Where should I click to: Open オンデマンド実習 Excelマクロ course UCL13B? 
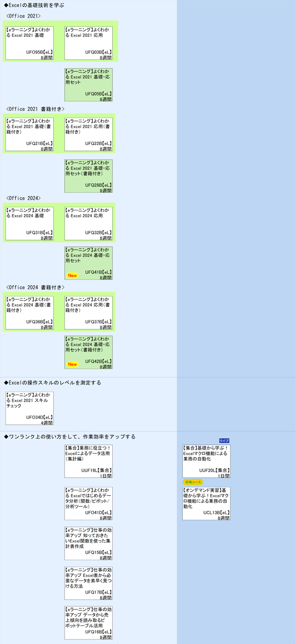[206, 504]
